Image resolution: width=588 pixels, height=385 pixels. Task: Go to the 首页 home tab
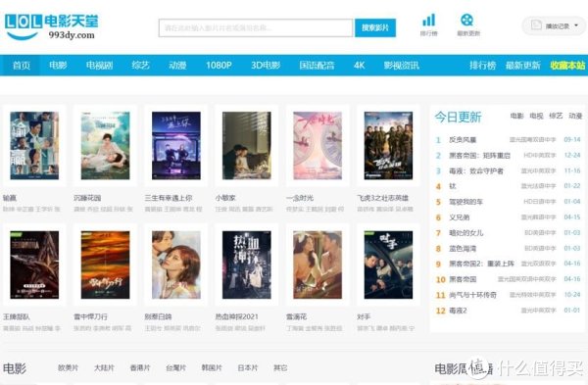tap(21, 66)
